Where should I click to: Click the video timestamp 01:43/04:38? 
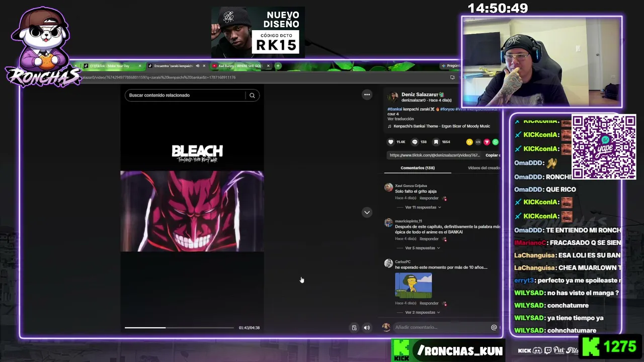click(249, 328)
